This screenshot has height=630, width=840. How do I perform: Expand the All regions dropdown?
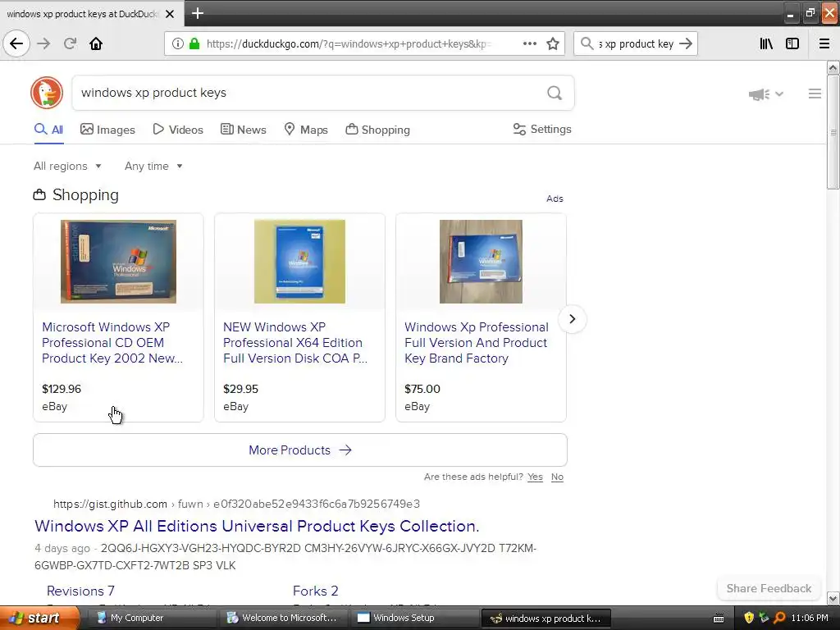coord(67,166)
